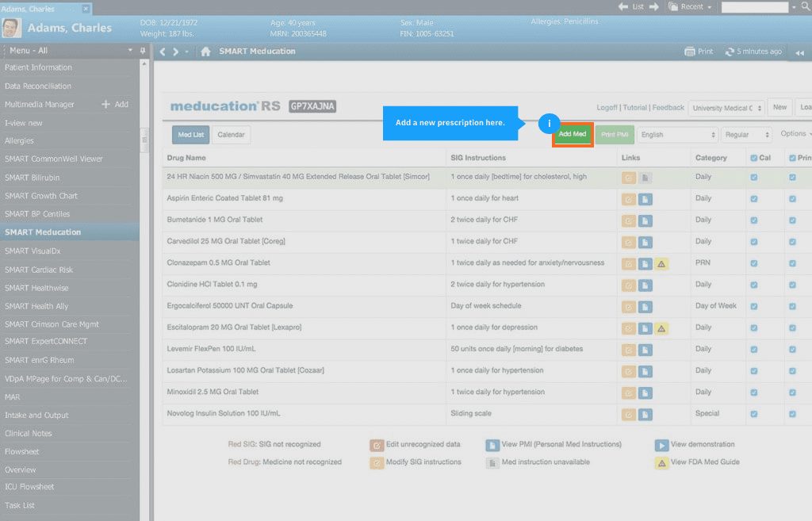
Task: Open the Tutorial link
Action: tap(635, 108)
